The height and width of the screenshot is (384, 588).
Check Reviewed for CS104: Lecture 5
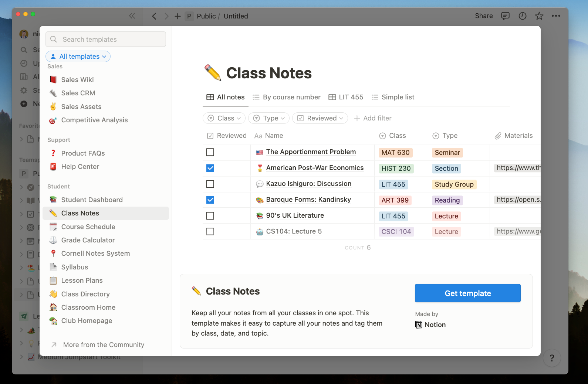point(210,232)
